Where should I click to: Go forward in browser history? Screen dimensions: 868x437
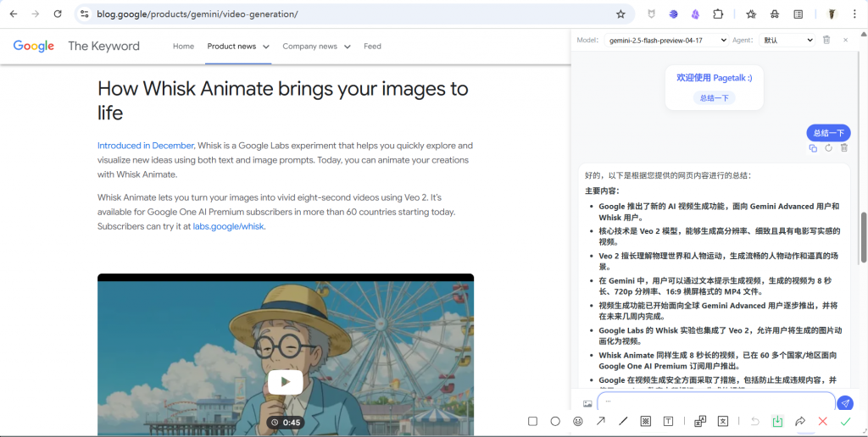pos(36,14)
